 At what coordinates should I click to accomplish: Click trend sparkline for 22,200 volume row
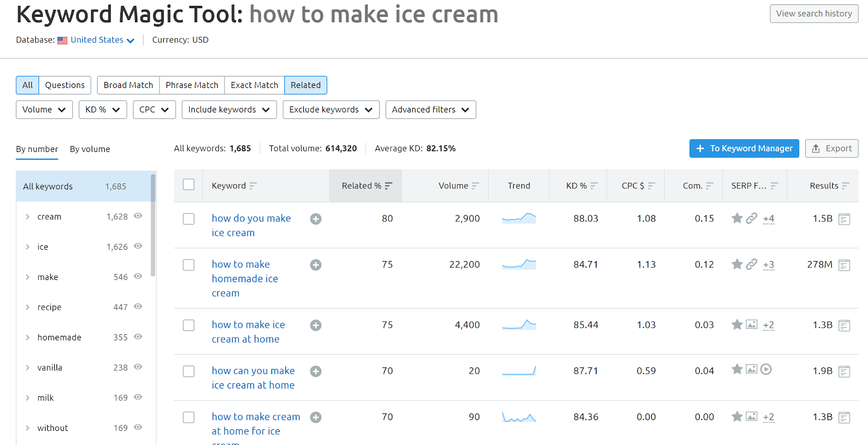click(x=519, y=264)
